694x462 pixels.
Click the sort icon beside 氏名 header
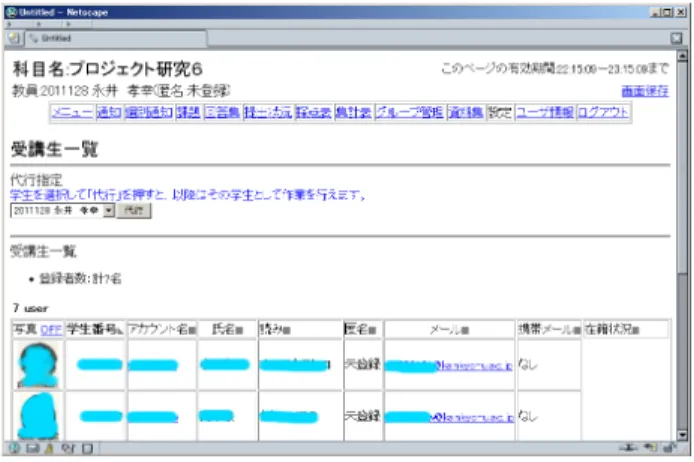239,331
